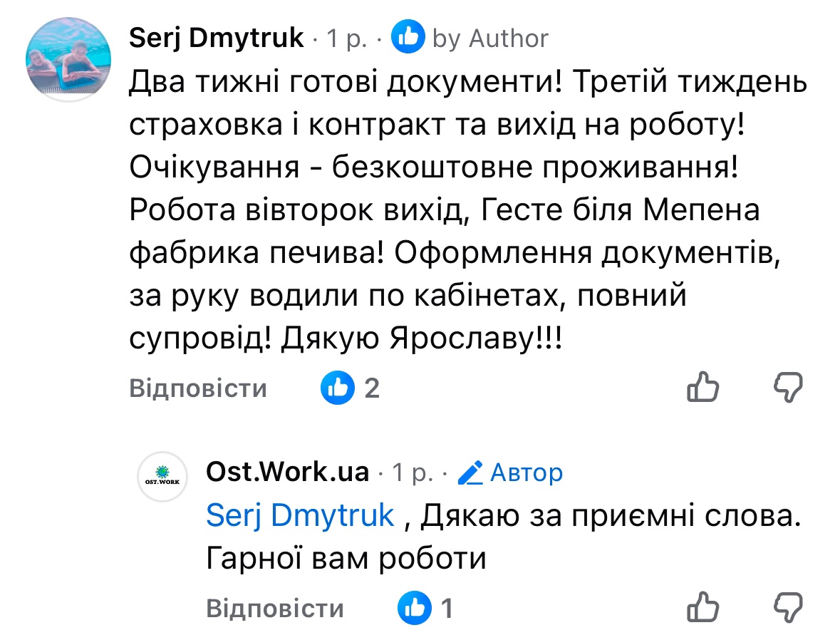840x630 pixels.
Task: Click the pencil icon beside "Автор"
Action: tap(470, 472)
